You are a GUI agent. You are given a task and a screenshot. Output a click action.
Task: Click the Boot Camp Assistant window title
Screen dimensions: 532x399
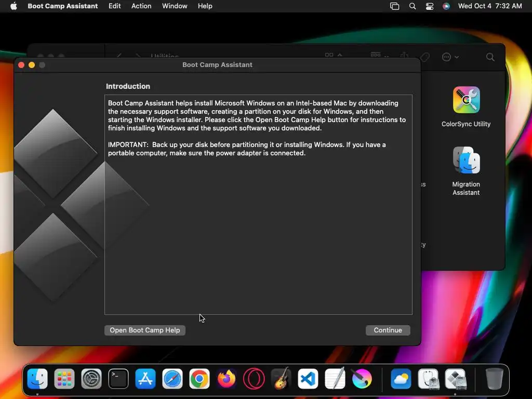coord(218,65)
